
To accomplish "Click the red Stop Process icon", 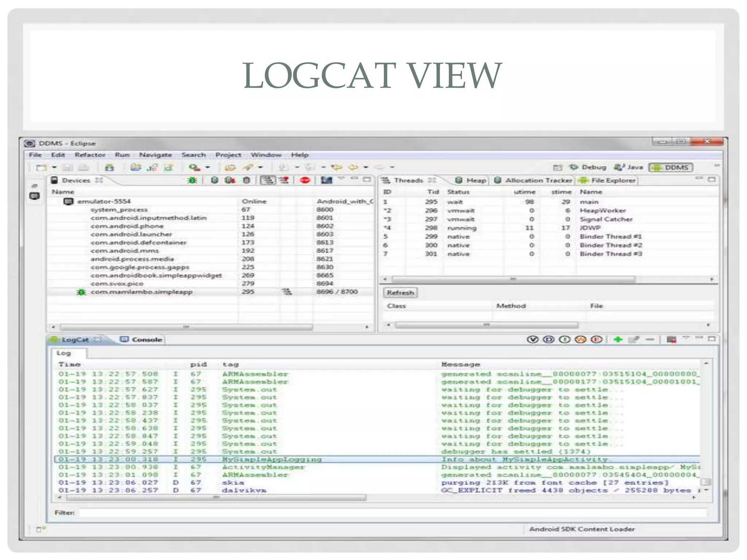I will tap(305, 180).
